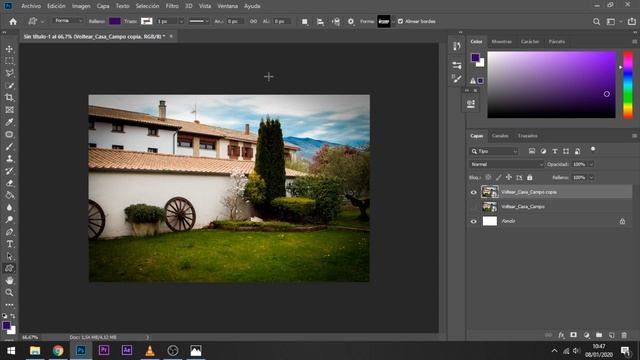Select the Brush tool
The height and width of the screenshot is (360, 640).
pos(9,147)
